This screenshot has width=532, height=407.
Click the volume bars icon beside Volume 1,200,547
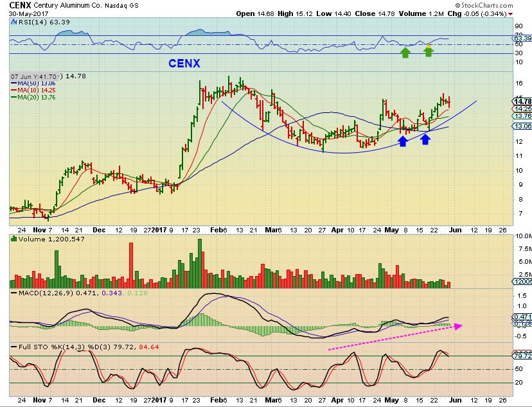click(14, 239)
